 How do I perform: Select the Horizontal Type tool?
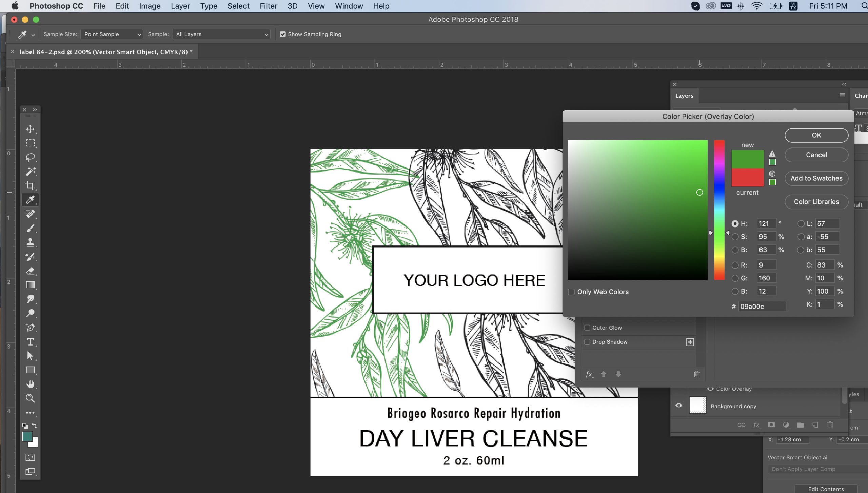30,342
